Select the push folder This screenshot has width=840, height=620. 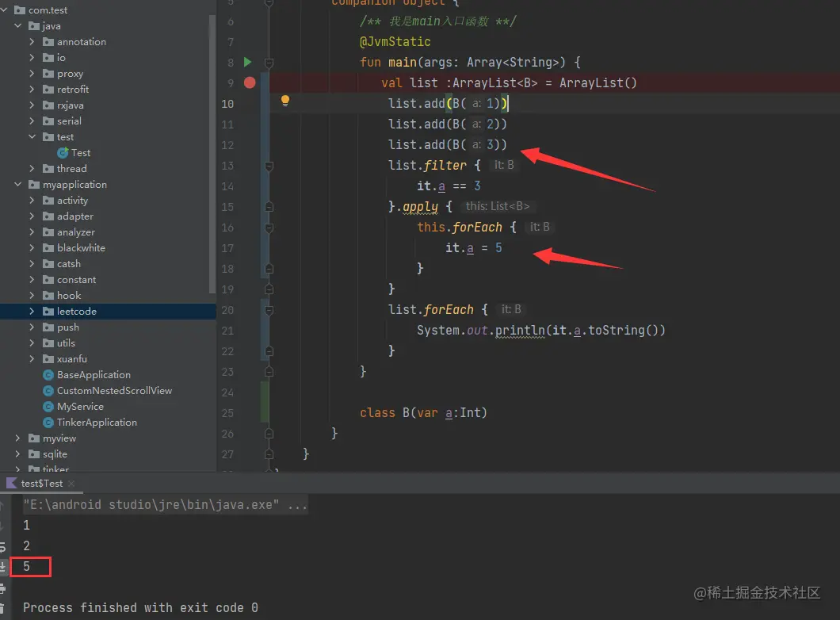(60, 327)
